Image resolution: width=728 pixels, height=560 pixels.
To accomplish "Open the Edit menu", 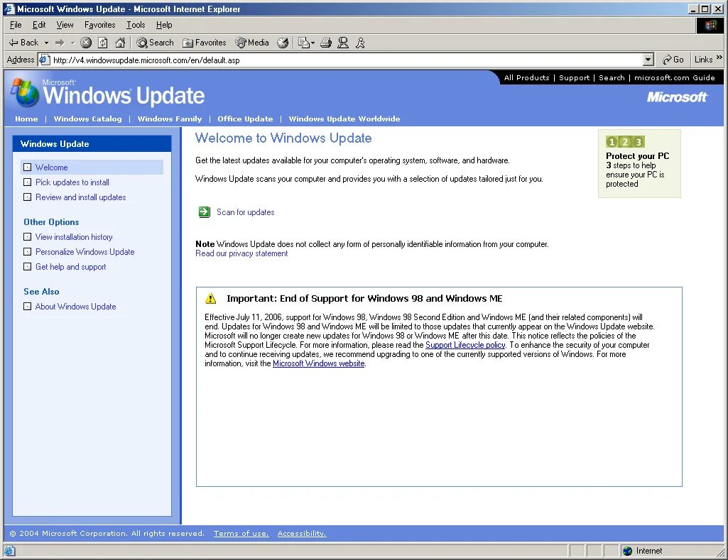I will click(39, 25).
